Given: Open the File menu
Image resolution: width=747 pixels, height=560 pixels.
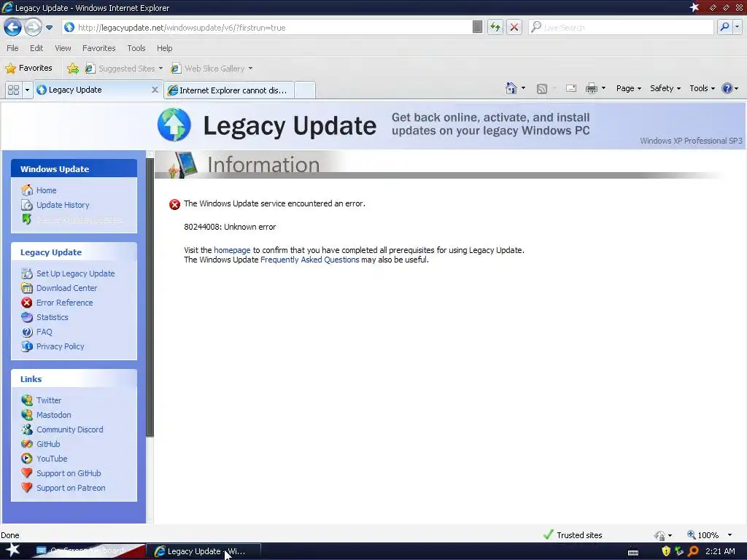Looking at the screenshot, I should tap(12, 48).
